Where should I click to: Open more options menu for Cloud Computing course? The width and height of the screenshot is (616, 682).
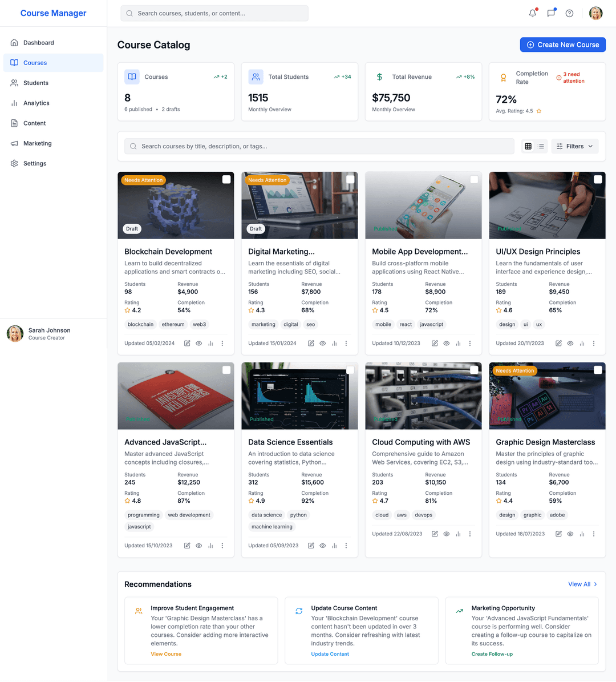(470, 534)
